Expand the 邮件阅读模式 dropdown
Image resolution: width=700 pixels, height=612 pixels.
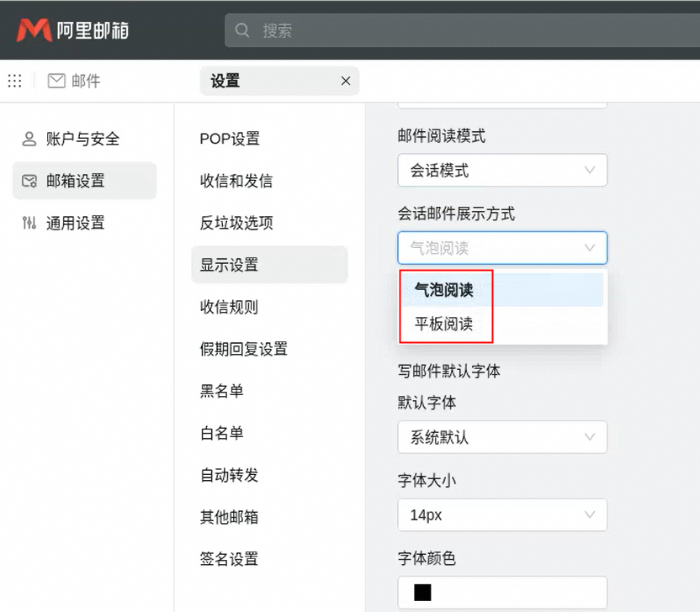coord(501,171)
